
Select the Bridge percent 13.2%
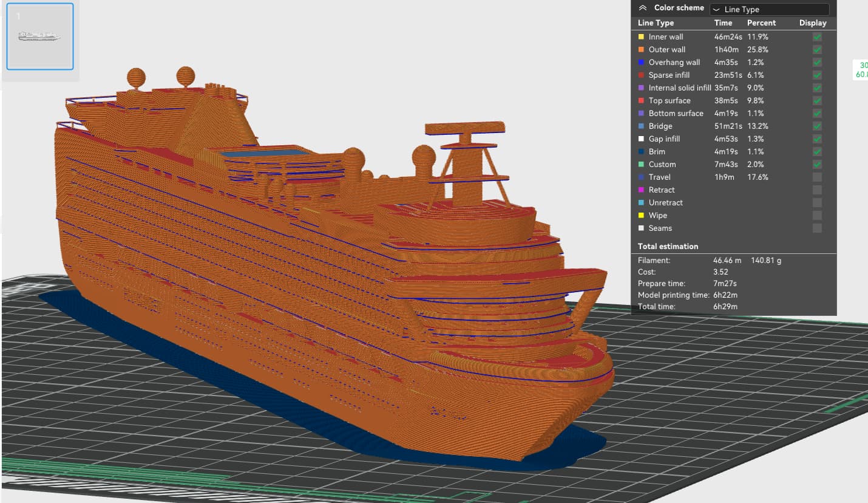(758, 126)
